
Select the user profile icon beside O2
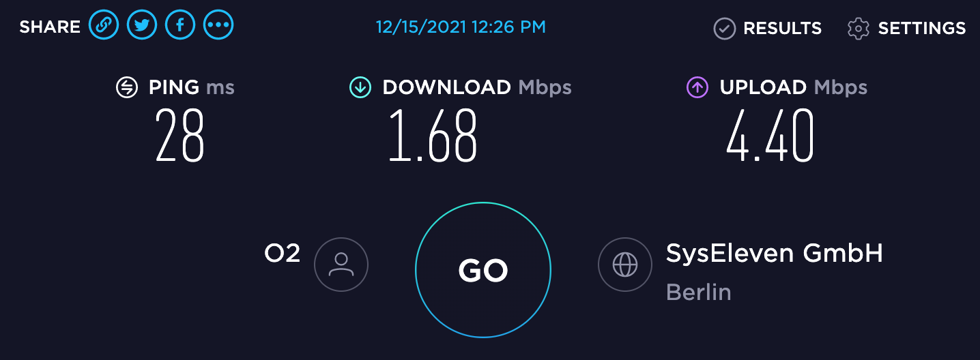click(x=341, y=265)
